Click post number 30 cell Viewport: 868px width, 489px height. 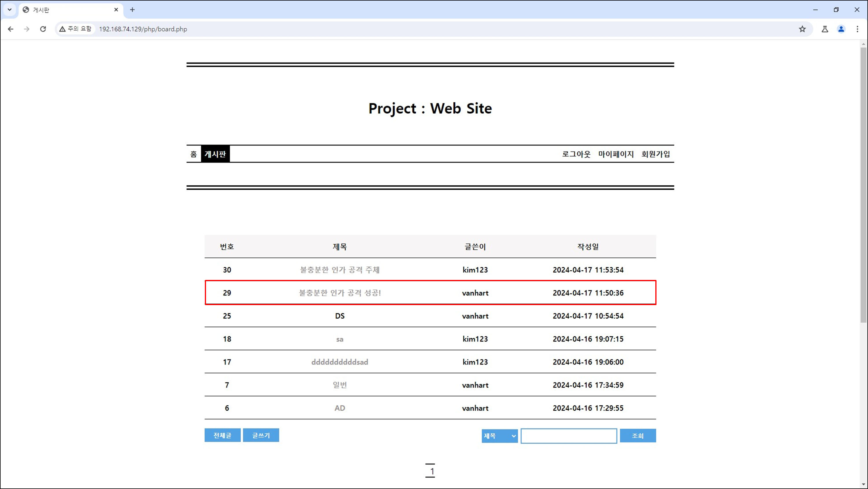tap(227, 270)
